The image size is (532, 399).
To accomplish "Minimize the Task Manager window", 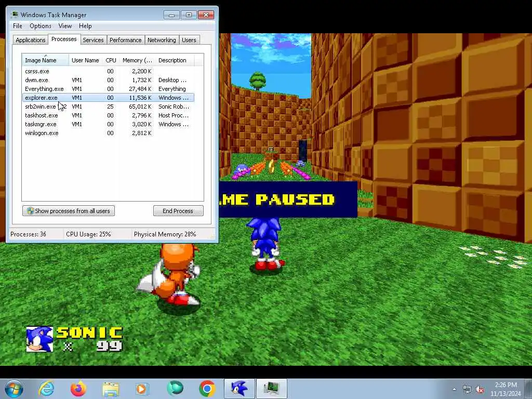I will tap(171, 15).
